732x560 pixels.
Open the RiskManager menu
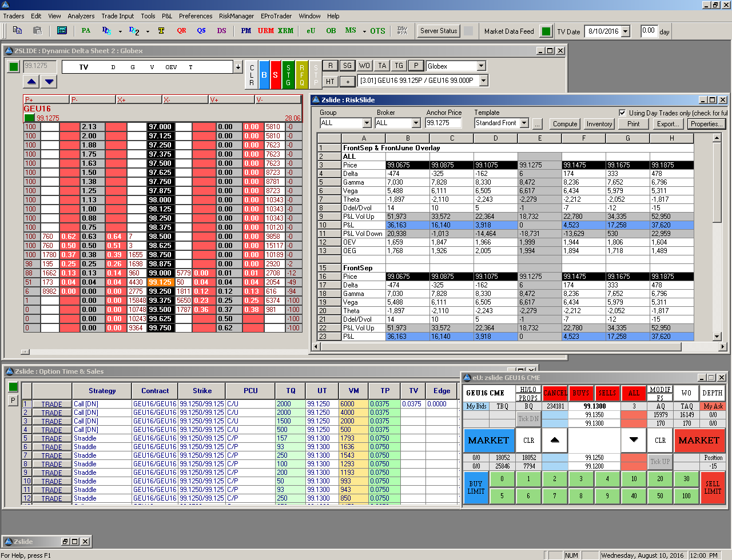pos(236,16)
